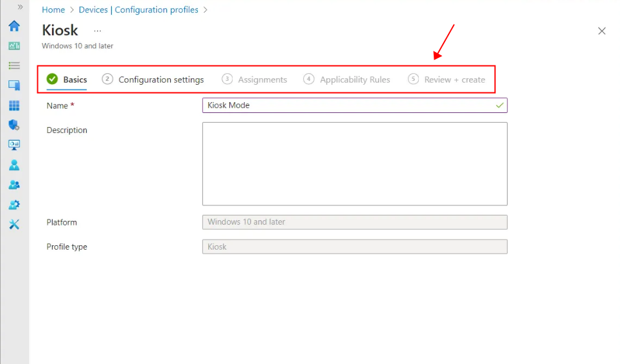The height and width of the screenshot is (364, 620).
Task: Click the Home breadcrumb link
Action: (53, 10)
